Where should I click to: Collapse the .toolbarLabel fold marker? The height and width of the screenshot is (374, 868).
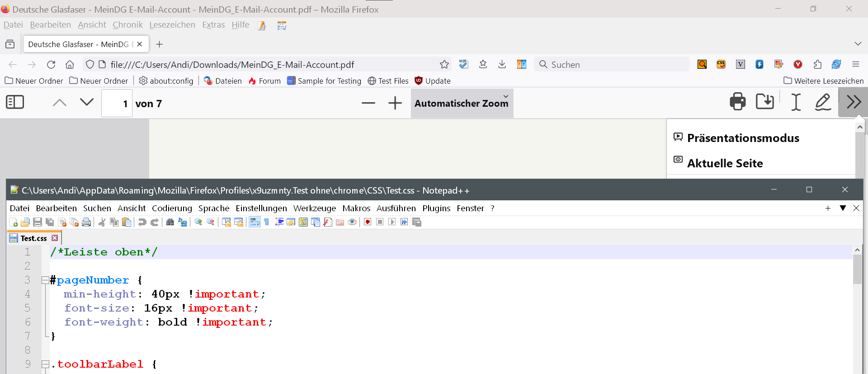coord(45,365)
